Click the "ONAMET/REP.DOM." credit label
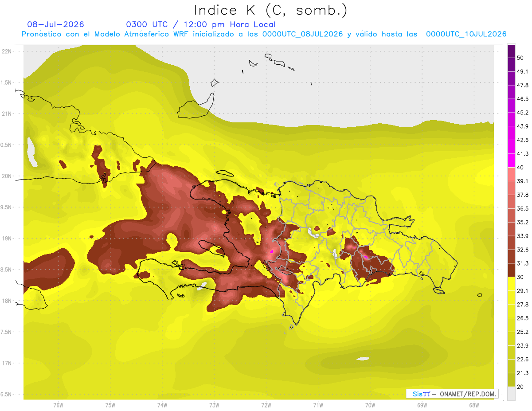The width and height of the screenshot is (532, 411). pyautogui.click(x=468, y=394)
